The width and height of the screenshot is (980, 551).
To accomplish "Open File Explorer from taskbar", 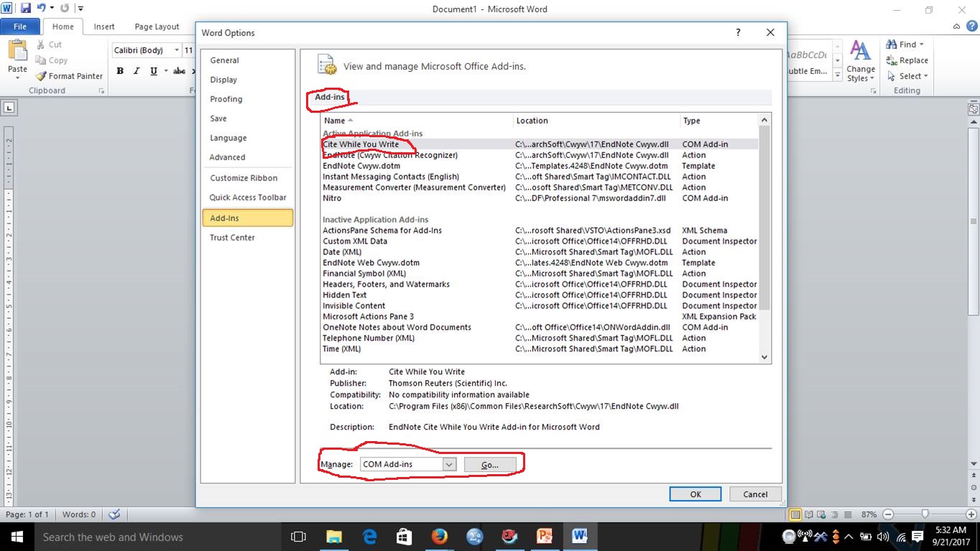I will [x=334, y=537].
